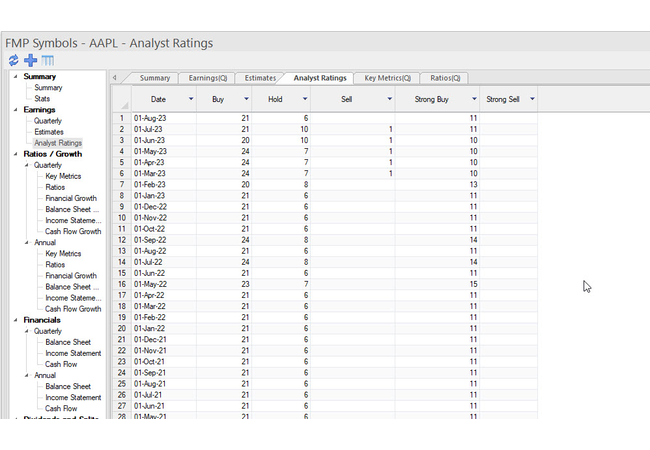Select Summary item under Summary group
The width and height of the screenshot is (650, 450).
tap(48, 87)
